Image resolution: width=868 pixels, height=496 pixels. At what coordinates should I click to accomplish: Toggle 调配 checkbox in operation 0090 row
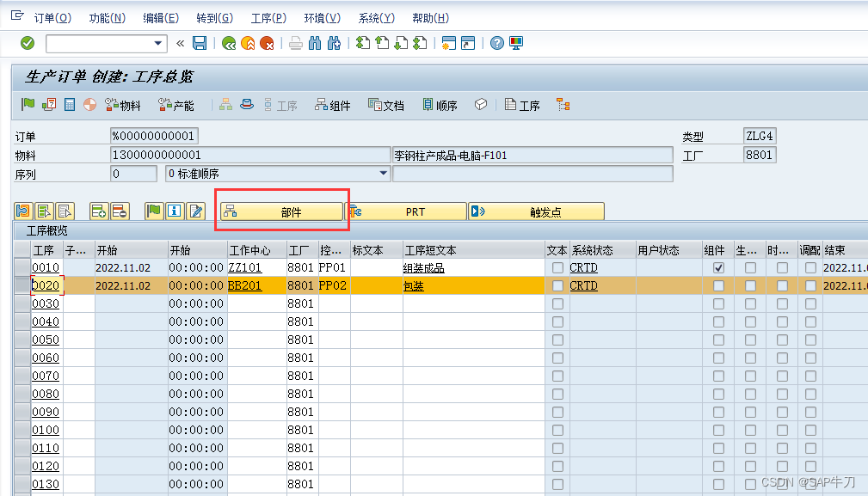pos(810,412)
